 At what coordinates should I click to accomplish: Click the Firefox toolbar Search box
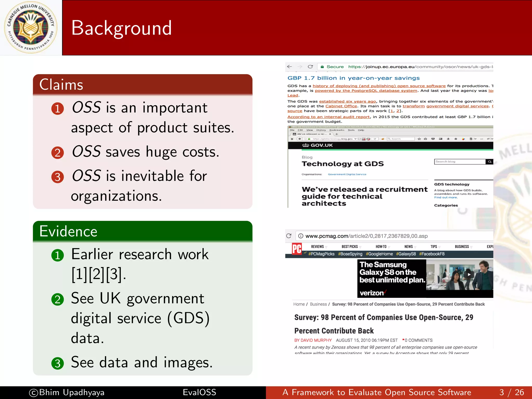click(x=401, y=139)
